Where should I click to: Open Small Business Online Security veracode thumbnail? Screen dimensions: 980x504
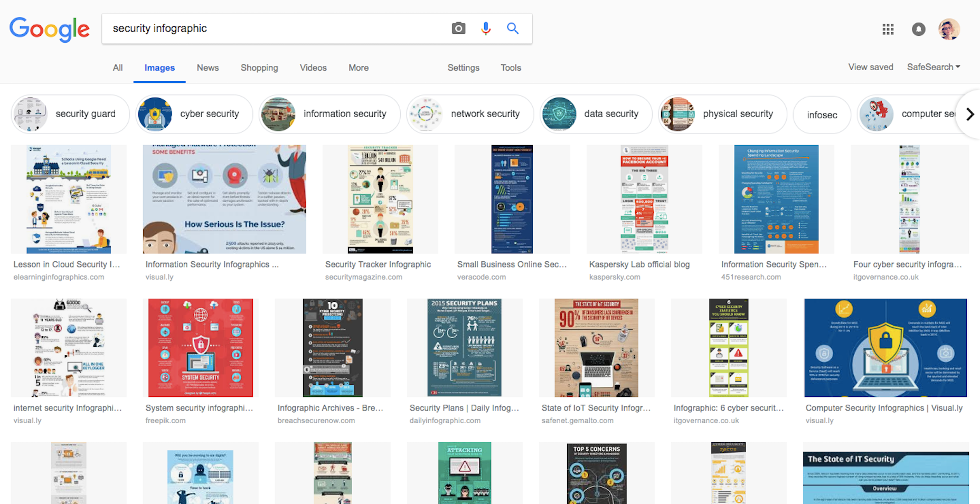tap(512, 199)
